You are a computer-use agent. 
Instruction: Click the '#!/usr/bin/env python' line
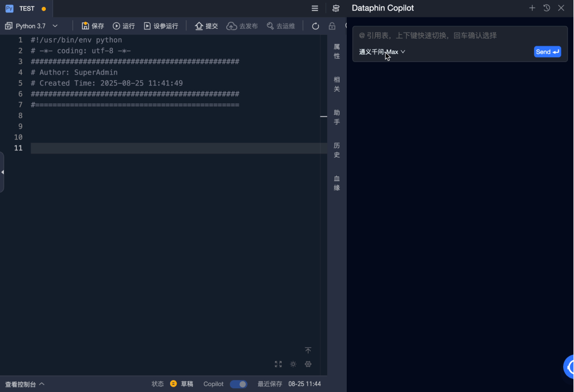(x=76, y=40)
